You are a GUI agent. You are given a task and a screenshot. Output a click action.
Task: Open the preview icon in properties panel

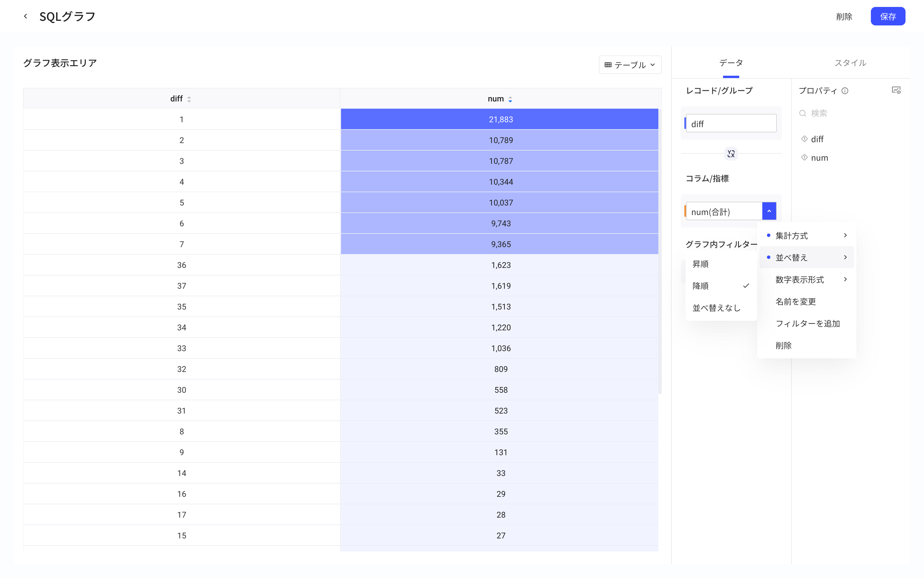click(896, 90)
